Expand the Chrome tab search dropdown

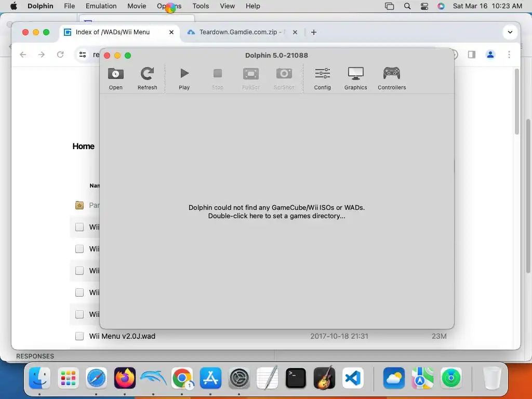510,32
